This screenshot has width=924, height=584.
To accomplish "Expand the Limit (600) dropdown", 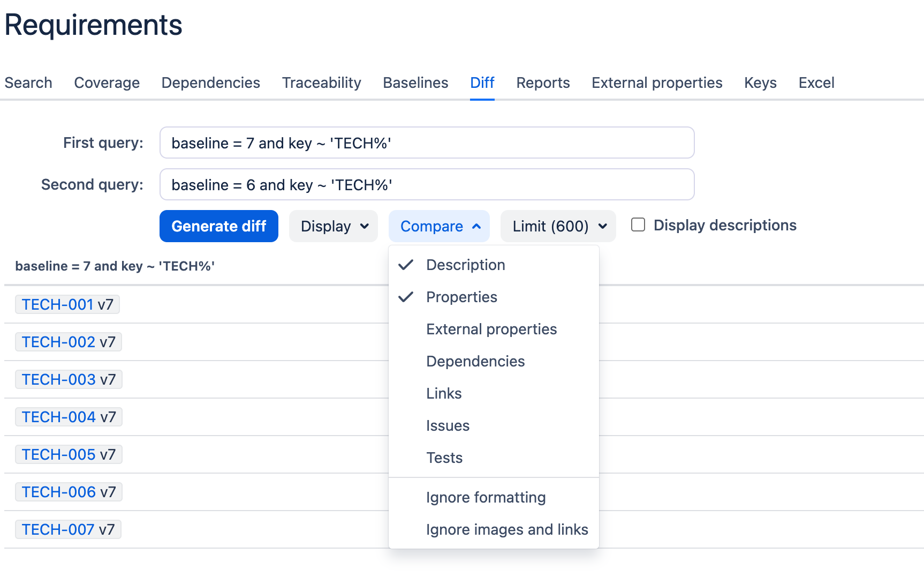I will coord(558,226).
